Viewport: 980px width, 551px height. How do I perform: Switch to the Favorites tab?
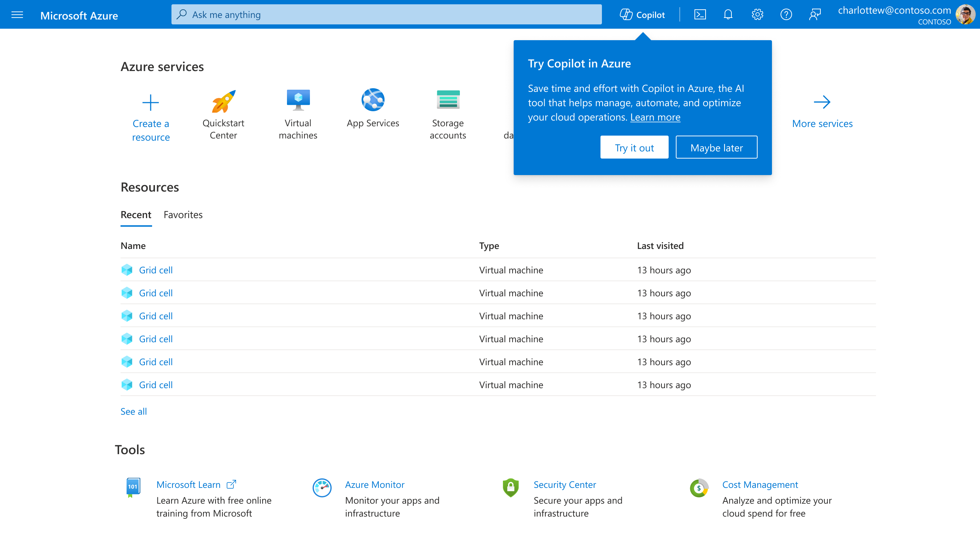click(183, 215)
